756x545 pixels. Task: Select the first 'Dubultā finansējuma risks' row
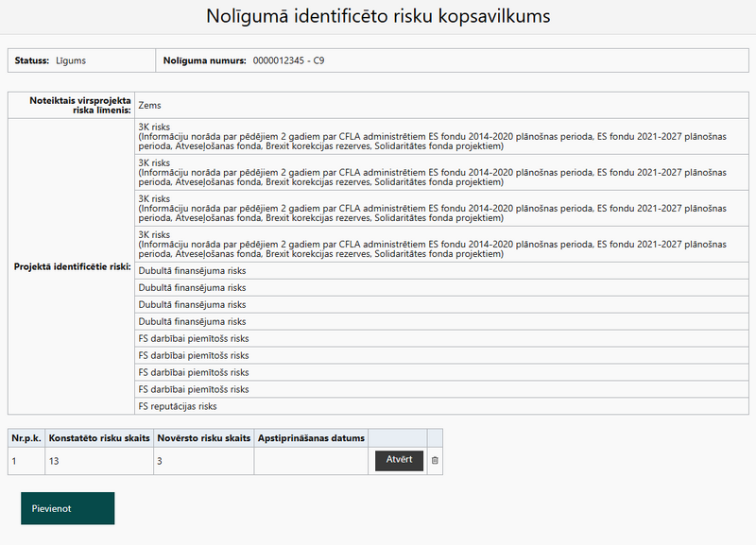coord(192,270)
